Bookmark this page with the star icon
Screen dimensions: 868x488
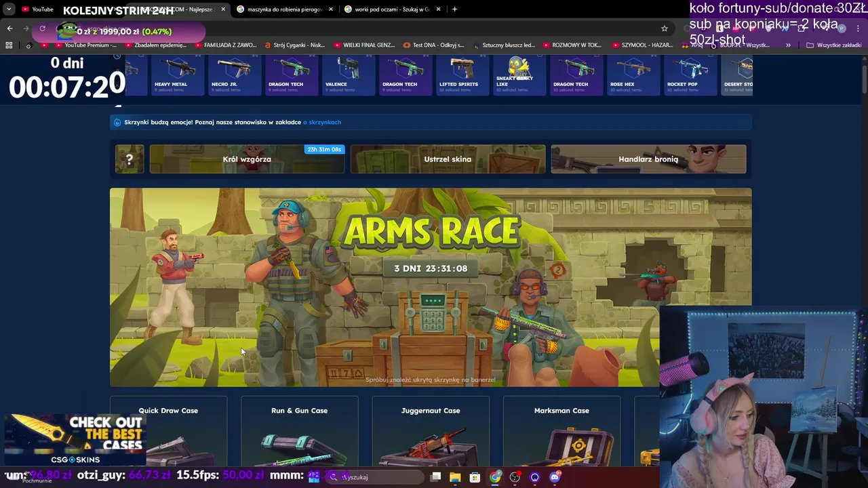coord(665,28)
